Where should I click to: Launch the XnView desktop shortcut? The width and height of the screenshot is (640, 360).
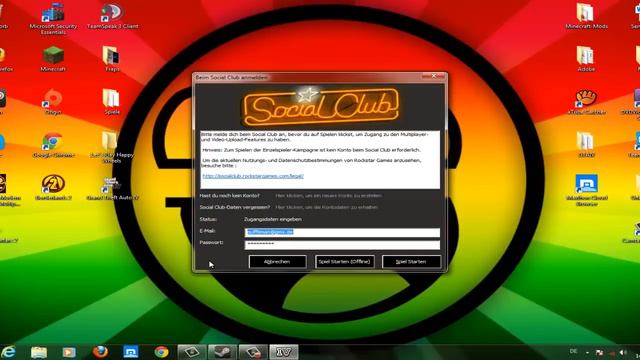coord(586,102)
